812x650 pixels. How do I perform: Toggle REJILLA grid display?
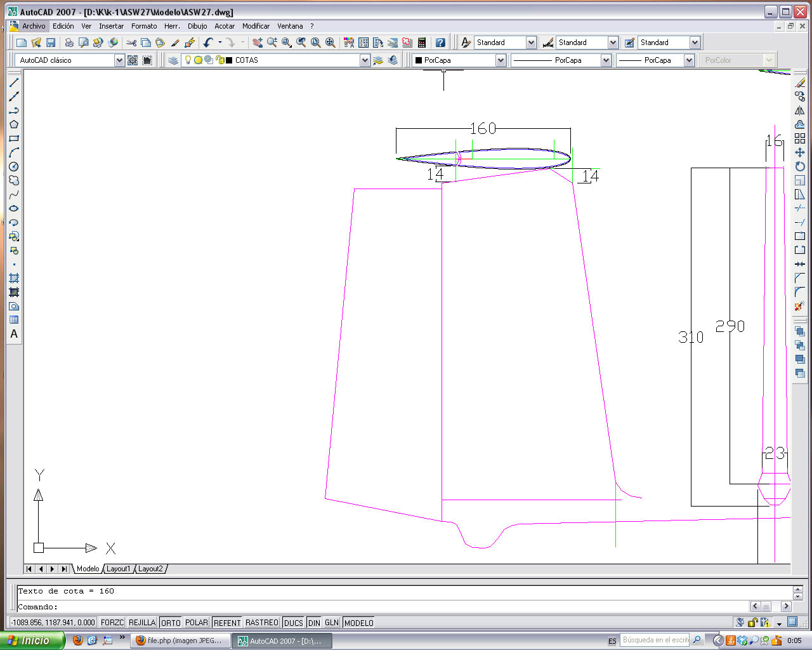pos(142,623)
